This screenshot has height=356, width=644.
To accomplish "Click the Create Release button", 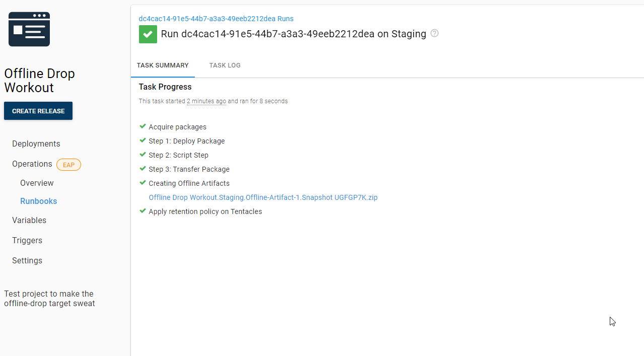I will coord(38,111).
